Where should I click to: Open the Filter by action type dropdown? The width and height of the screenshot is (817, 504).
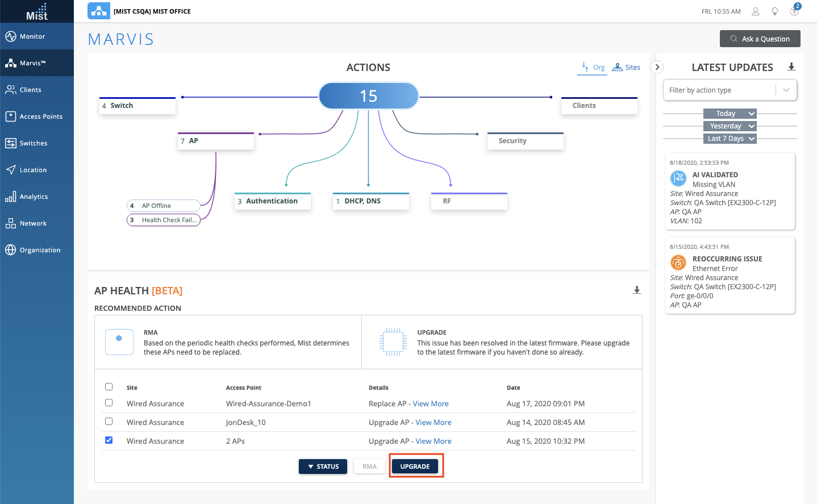tap(730, 90)
